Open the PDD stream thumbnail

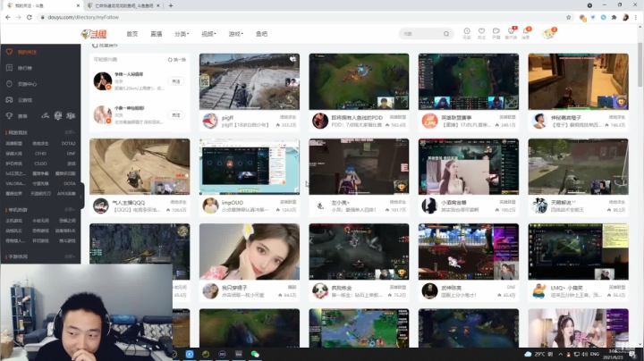tap(359, 81)
